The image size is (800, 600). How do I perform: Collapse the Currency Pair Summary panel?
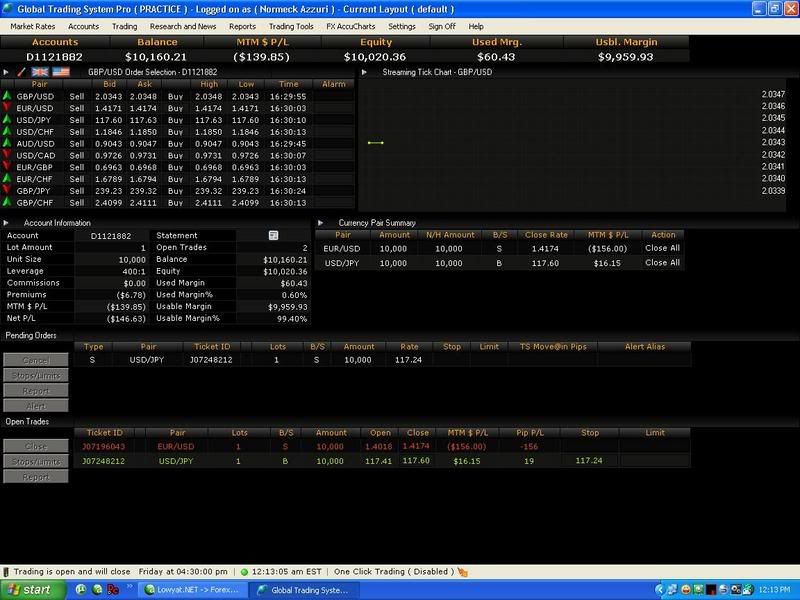point(320,223)
